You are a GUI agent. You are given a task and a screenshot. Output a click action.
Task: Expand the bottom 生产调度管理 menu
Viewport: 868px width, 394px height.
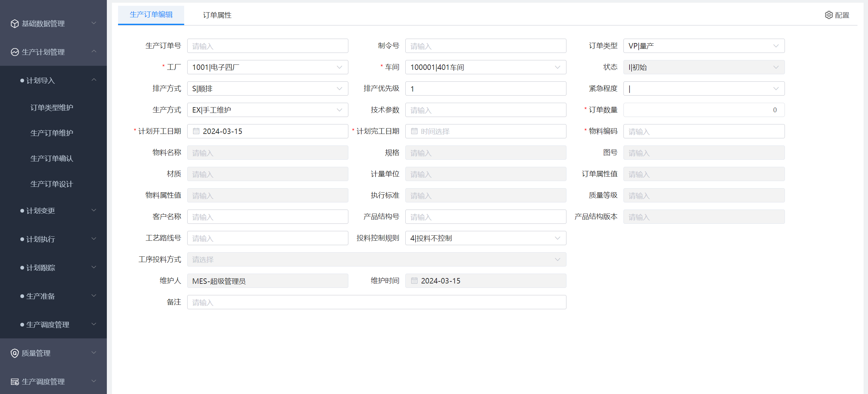pyautogui.click(x=53, y=381)
